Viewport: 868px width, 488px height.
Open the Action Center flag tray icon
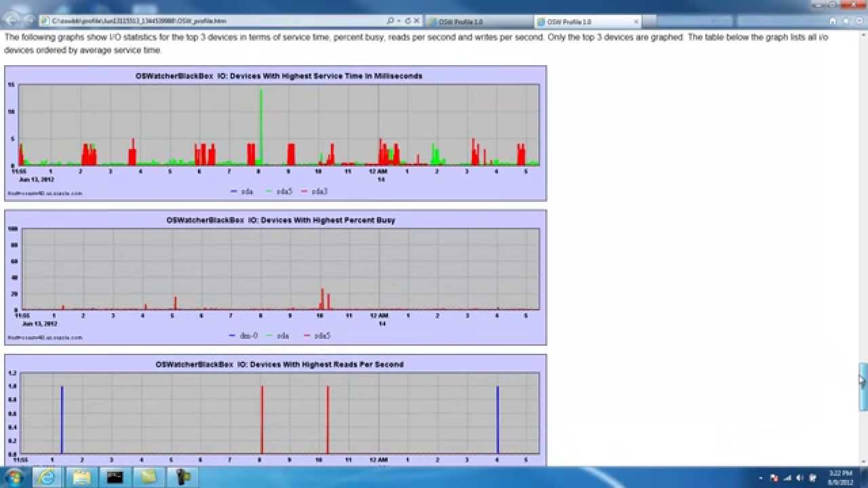point(774,478)
